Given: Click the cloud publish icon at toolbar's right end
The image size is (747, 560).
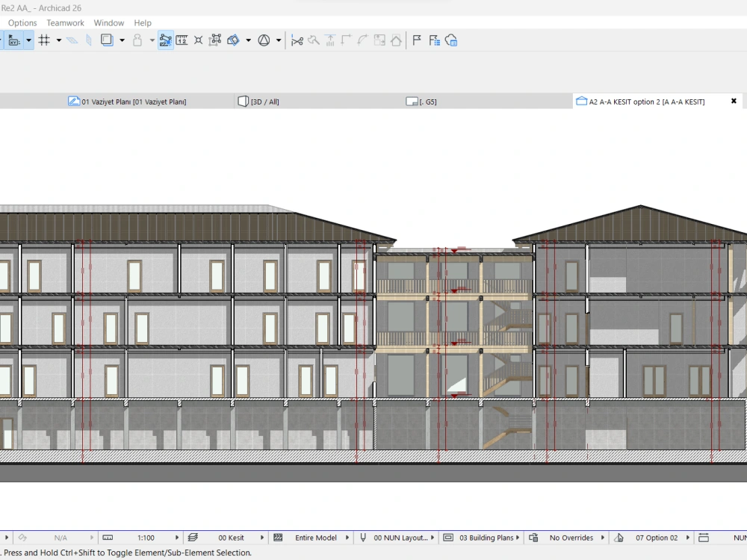Looking at the screenshot, I should click(451, 40).
